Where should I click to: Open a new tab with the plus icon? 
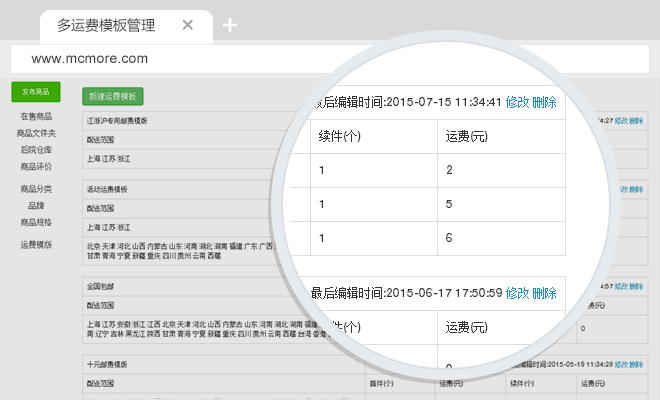click(230, 25)
